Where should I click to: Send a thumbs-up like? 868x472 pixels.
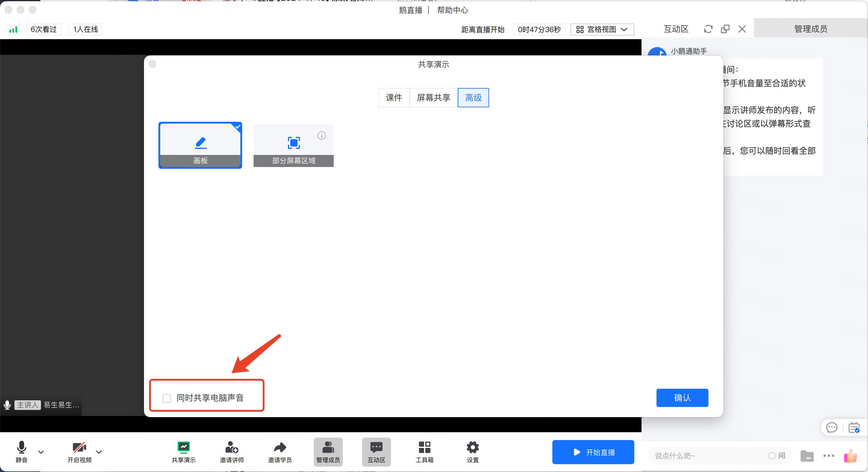850,456
